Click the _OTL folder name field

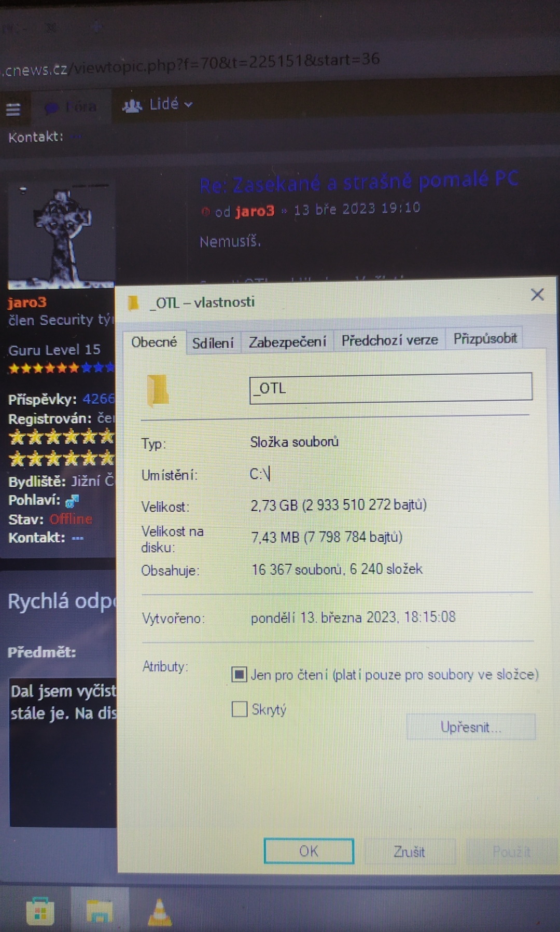[x=390, y=388]
